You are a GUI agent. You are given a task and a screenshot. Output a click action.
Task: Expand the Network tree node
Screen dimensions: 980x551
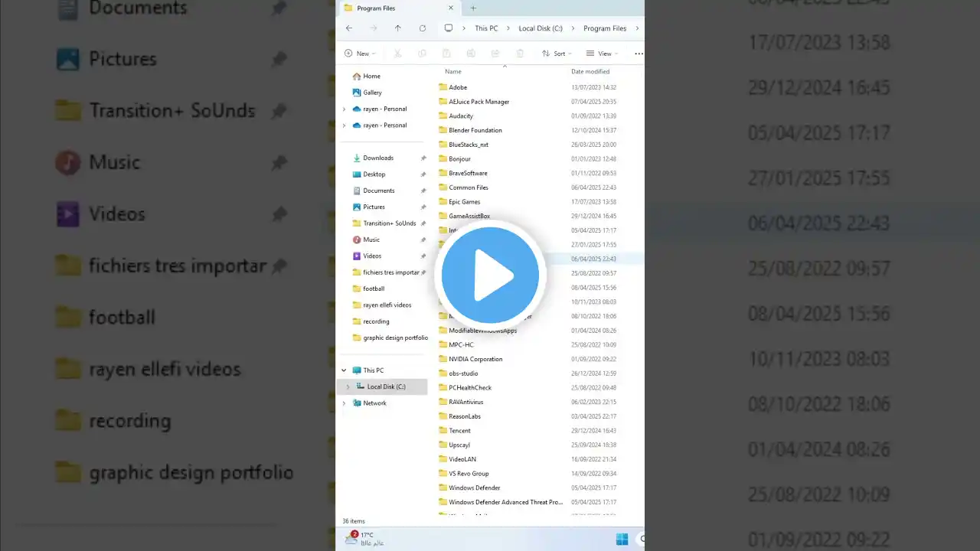(344, 403)
